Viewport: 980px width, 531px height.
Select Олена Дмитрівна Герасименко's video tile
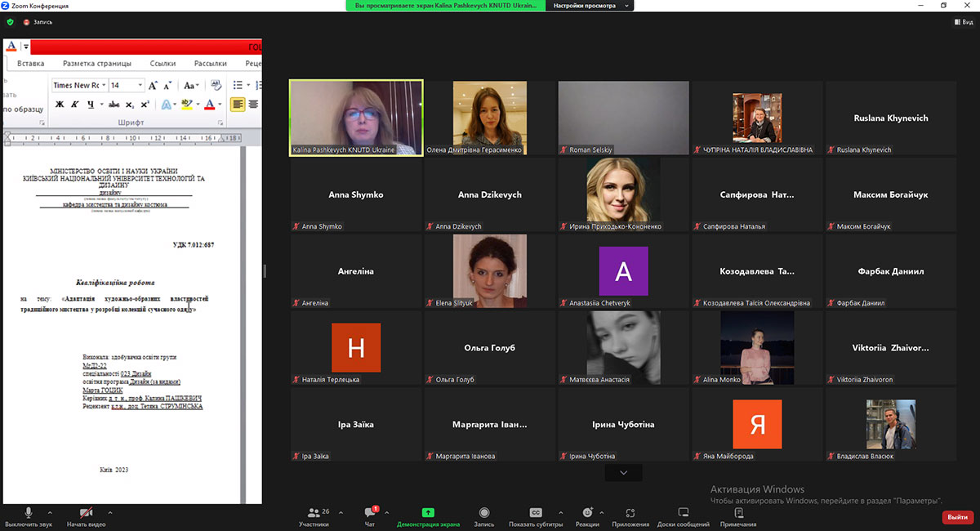[x=490, y=118]
